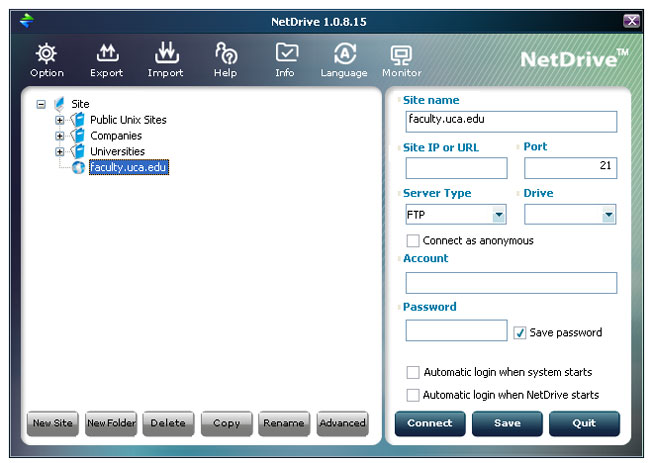Click the Quit button
The width and height of the screenshot is (653, 463).
coord(584,423)
